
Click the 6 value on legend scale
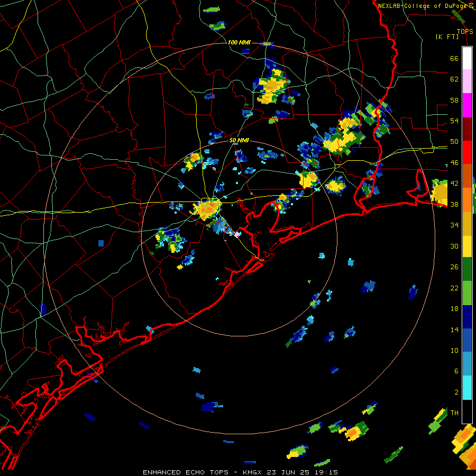tap(456, 371)
